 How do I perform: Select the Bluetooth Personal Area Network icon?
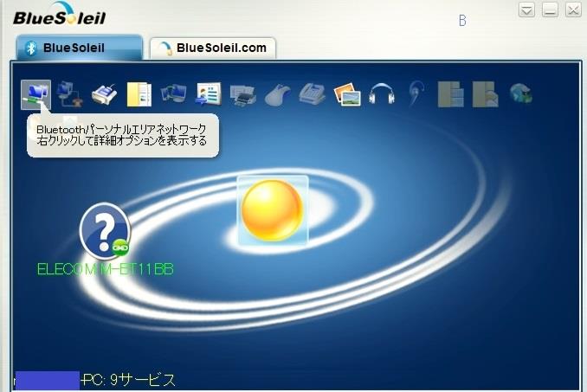(x=36, y=94)
